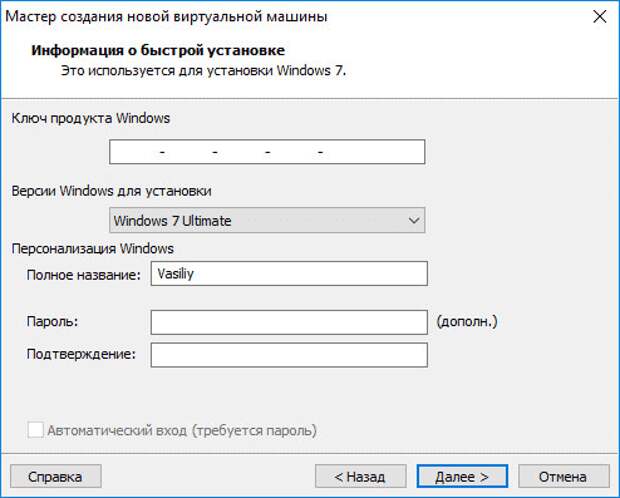Click the Версии Windows для установки label
The height and width of the screenshot is (498, 620).
pos(111,191)
